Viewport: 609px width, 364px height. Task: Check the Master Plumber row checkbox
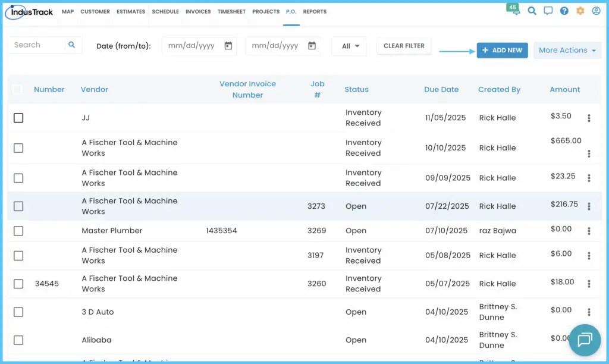[x=18, y=231]
